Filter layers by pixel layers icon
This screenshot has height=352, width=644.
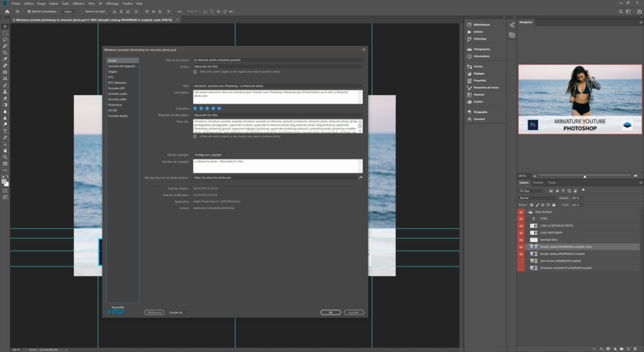coord(551,190)
